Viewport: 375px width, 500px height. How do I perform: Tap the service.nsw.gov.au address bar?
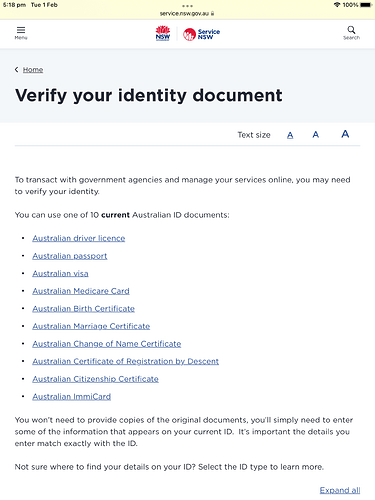pyautogui.click(x=187, y=13)
